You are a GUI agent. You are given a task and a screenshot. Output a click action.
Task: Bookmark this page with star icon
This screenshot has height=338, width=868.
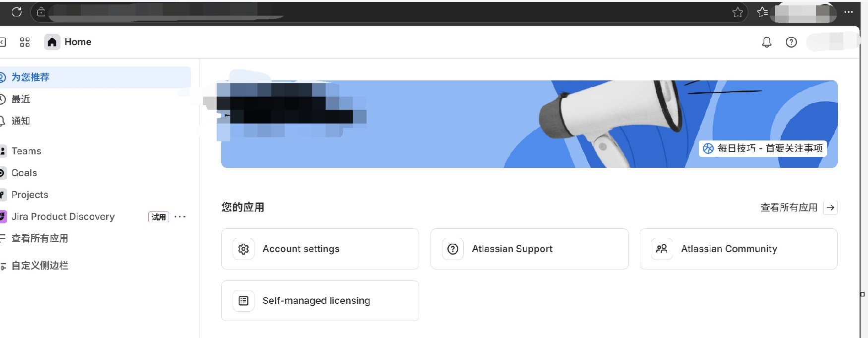click(x=738, y=12)
